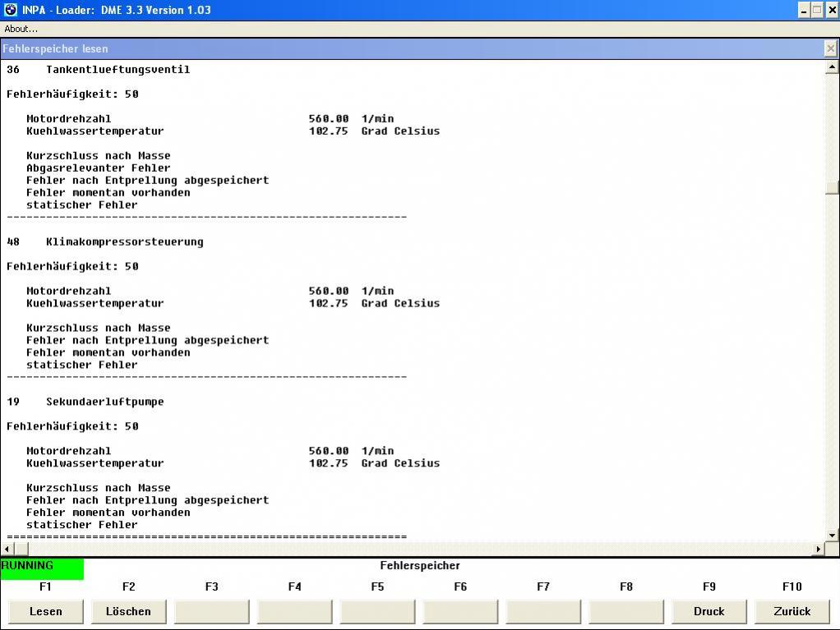
Task: Click the vertical scrollbar down arrow
Action: point(831,535)
